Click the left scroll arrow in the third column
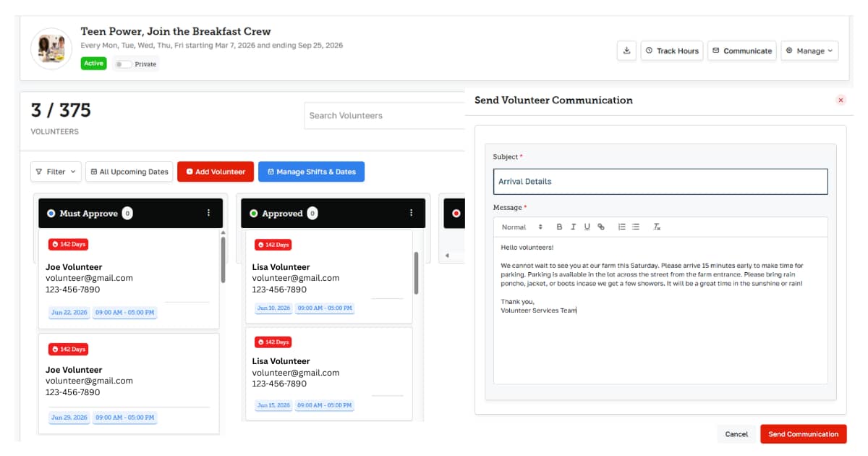Image resolution: width=868 pixels, height=456 pixels. (446, 256)
